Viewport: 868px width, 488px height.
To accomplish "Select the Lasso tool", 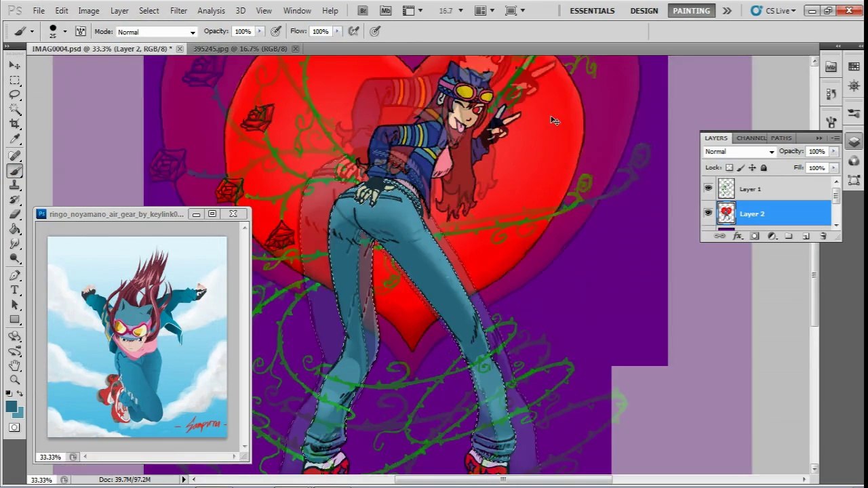I will point(14,95).
